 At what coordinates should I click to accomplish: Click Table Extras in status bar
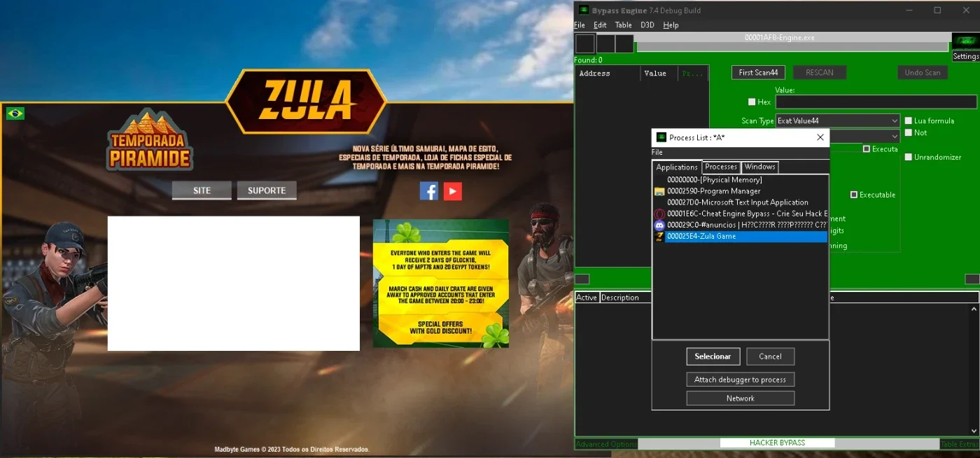959,444
